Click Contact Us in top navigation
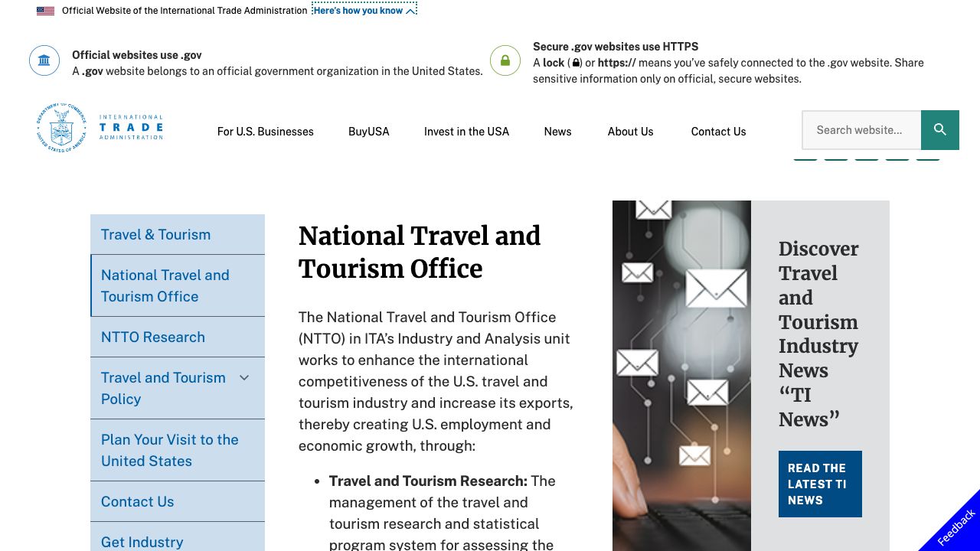The width and height of the screenshot is (980, 551). 718,132
